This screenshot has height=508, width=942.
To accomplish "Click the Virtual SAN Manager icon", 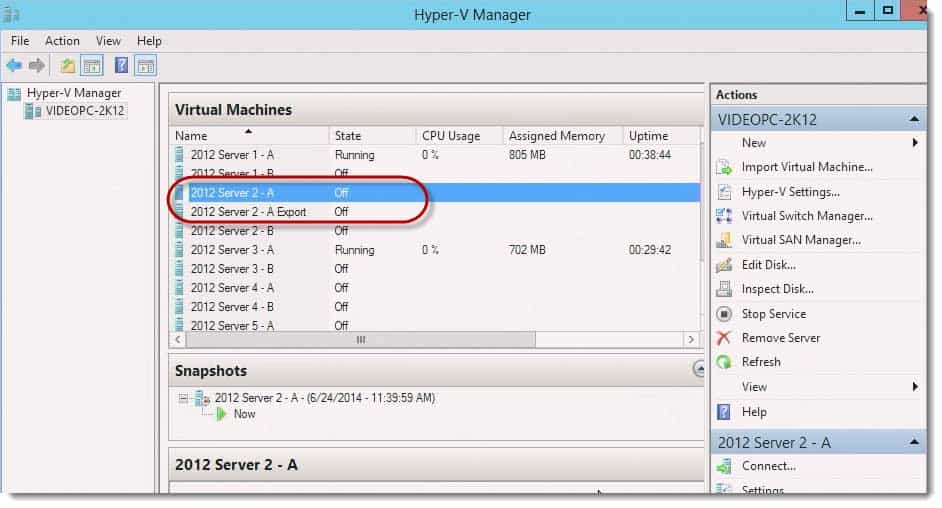I will pos(724,240).
